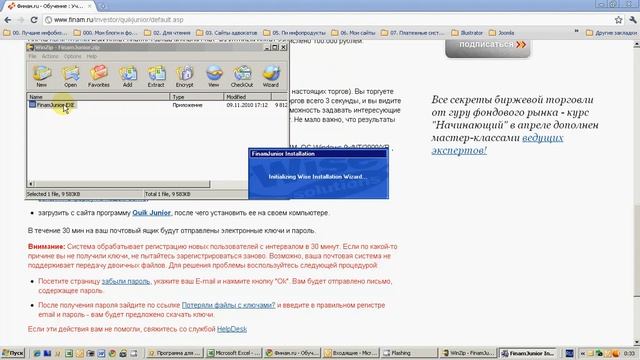Open the HelpDesk link

[x=232, y=329]
